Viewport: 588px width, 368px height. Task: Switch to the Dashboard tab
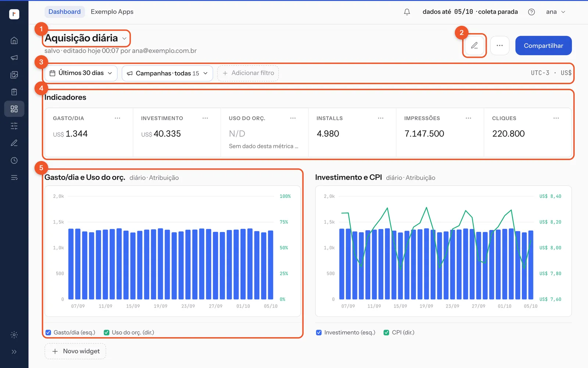point(65,12)
